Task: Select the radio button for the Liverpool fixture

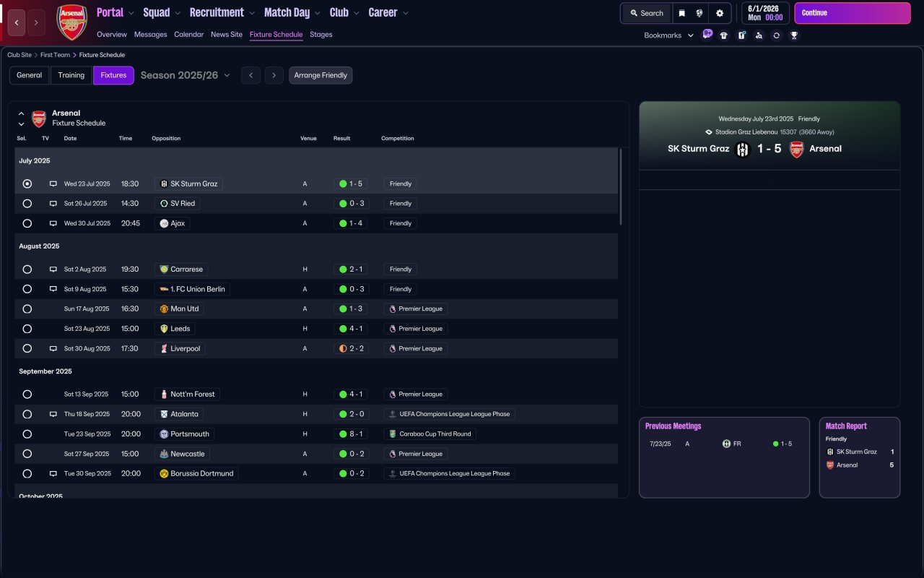Action: click(x=27, y=348)
